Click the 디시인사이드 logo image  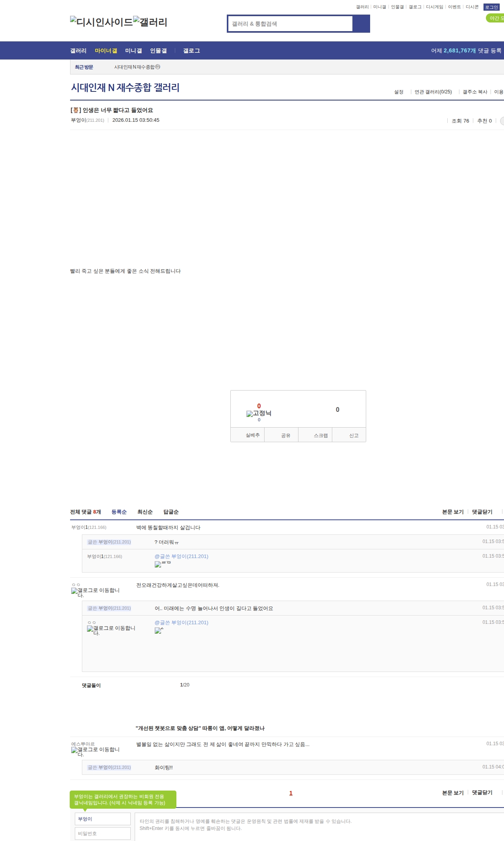pyautogui.click(x=101, y=22)
